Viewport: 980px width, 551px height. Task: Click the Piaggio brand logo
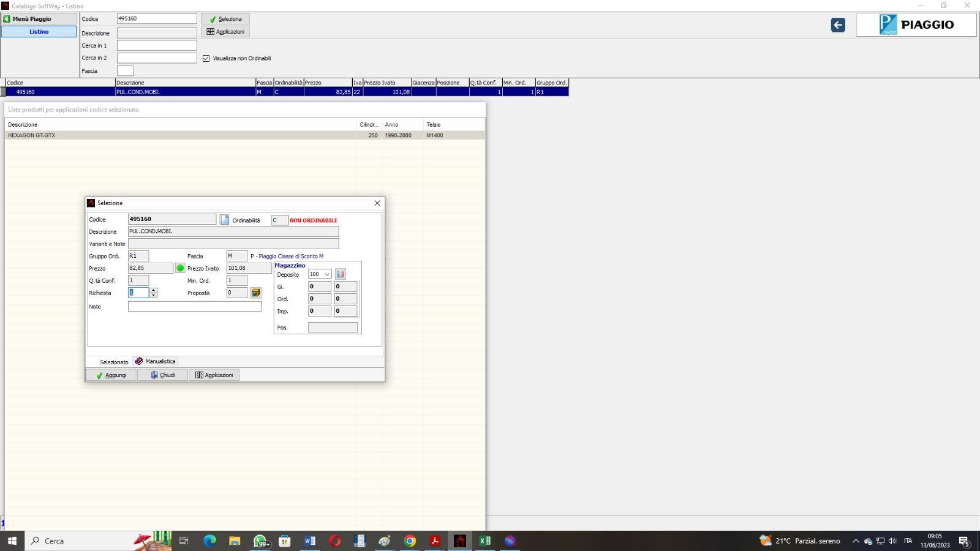pyautogui.click(x=916, y=25)
